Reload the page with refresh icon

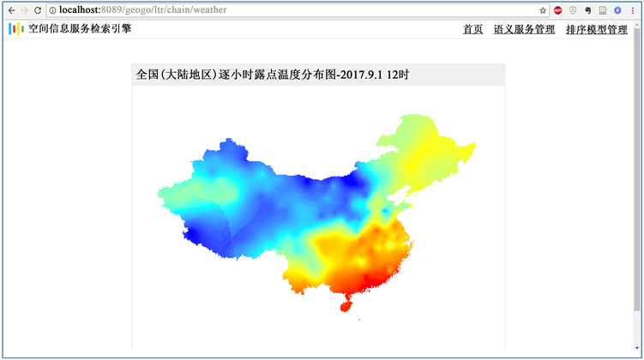point(38,10)
